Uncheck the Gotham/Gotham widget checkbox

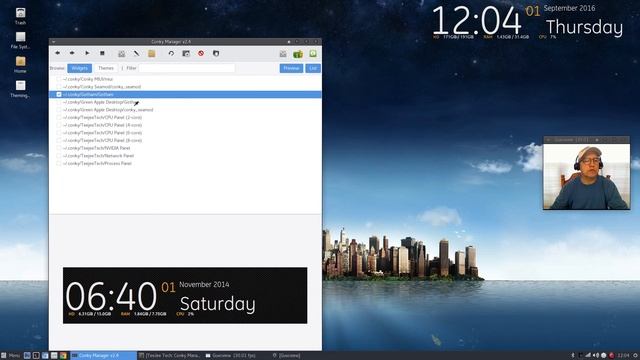pos(59,95)
